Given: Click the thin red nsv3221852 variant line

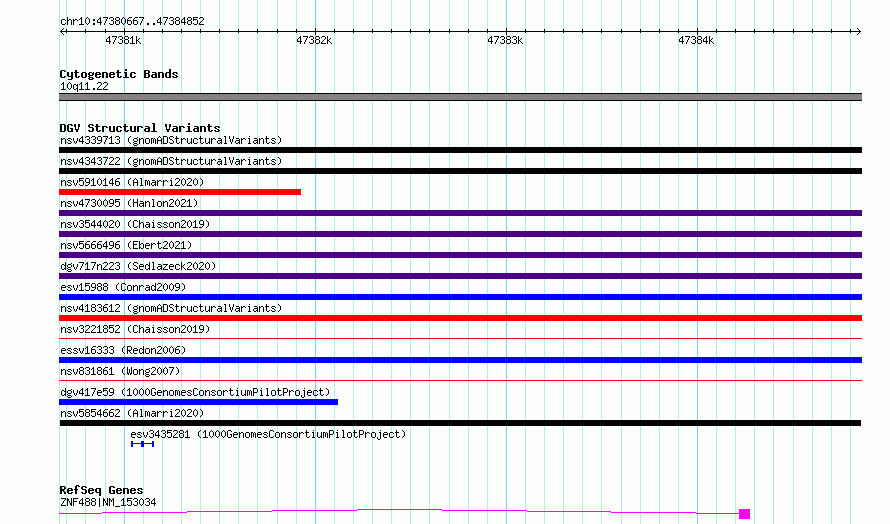Looking at the screenshot, I should [460, 338].
